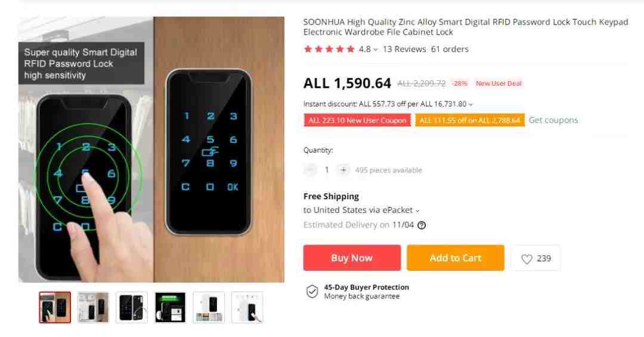Click the Buy Now button
644x337 pixels.
[352, 258]
